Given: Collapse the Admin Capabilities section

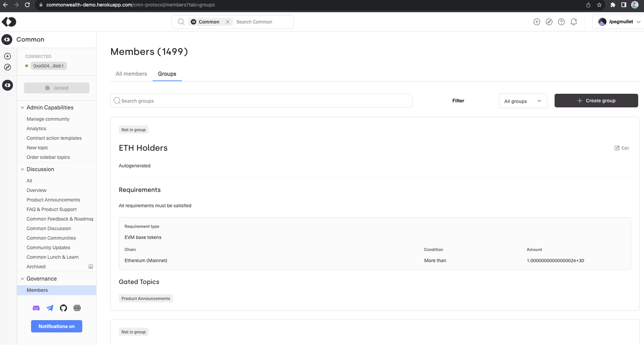Looking at the screenshot, I should (23, 108).
